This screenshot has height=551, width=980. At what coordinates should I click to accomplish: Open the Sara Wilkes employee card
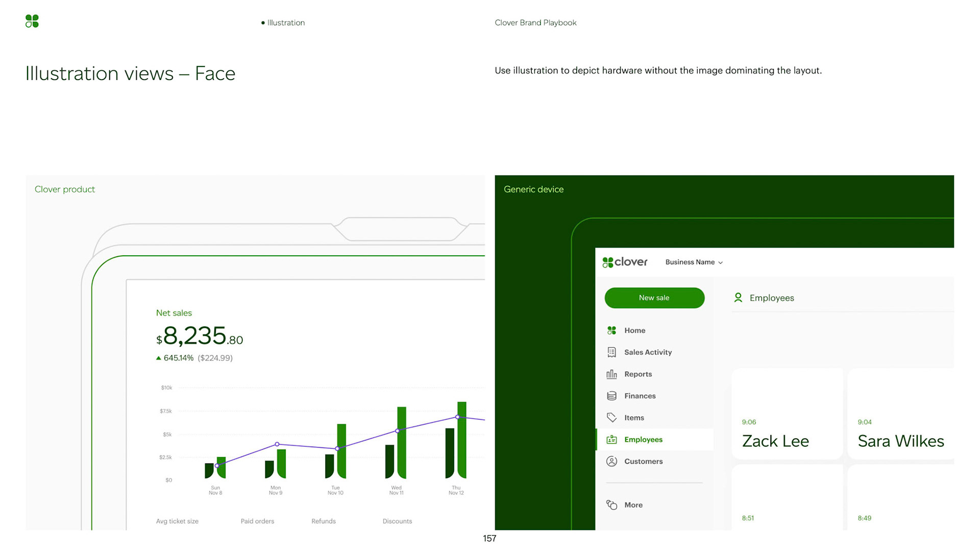click(900, 414)
